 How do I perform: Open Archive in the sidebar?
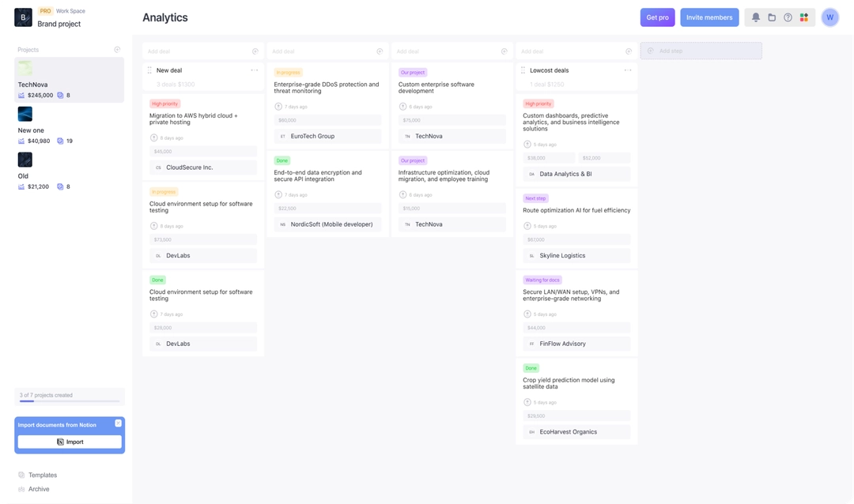(x=39, y=489)
